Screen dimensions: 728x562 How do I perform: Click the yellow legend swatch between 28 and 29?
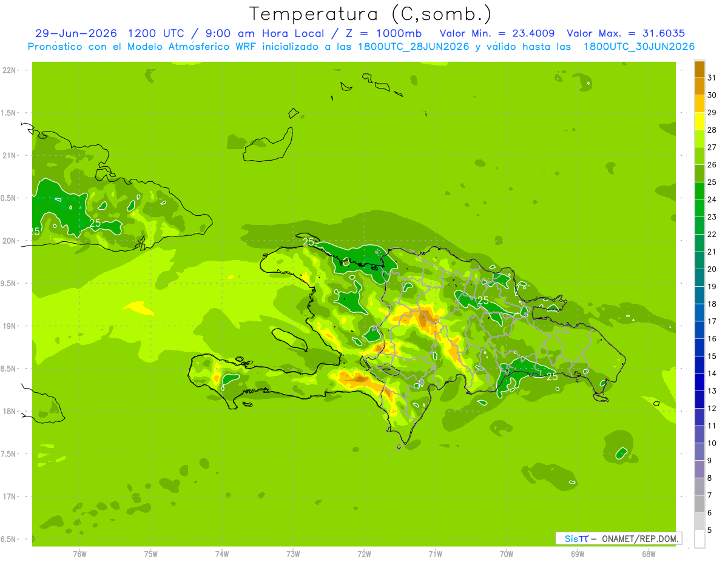pos(699,121)
